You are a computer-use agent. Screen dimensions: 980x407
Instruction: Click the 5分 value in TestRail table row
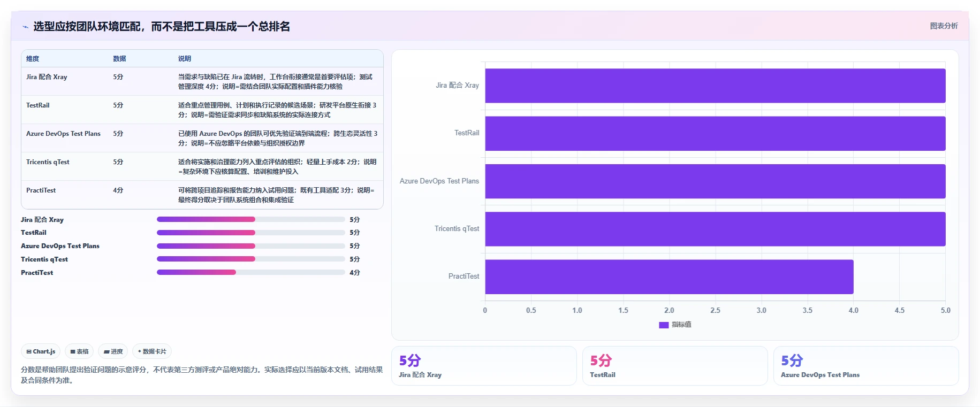118,105
